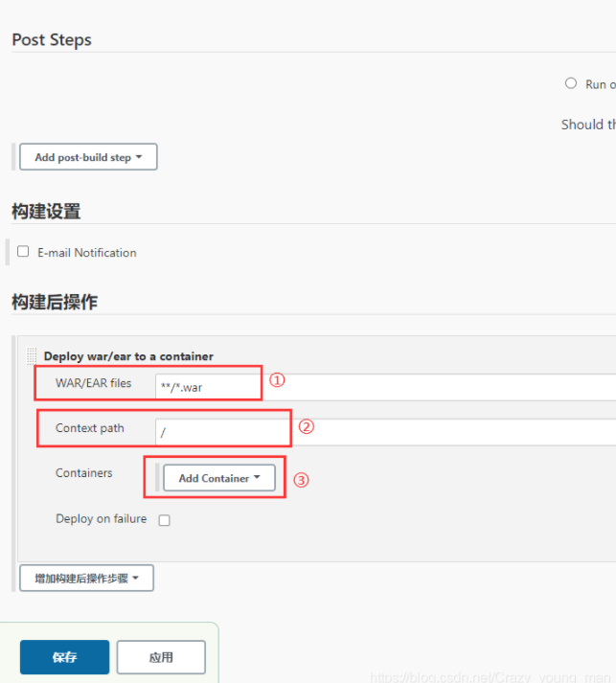Open the 增加构建后操作步骤 dropdown
This screenshot has width=616, height=683.
point(86,578)
